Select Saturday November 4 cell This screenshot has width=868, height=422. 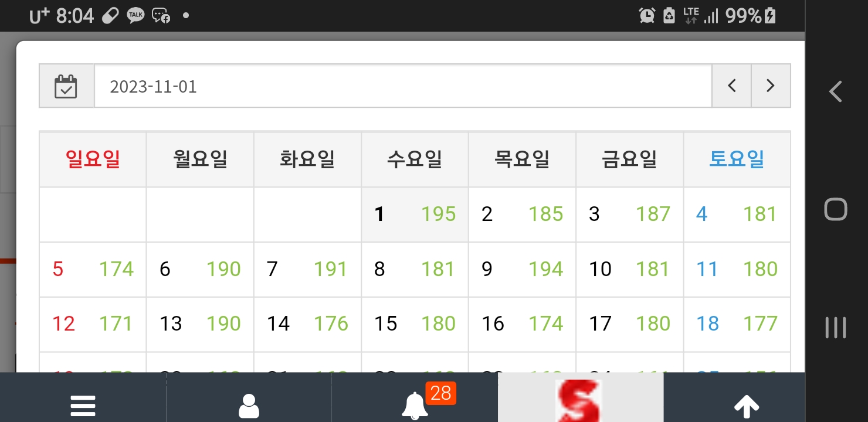pos(737,215)
